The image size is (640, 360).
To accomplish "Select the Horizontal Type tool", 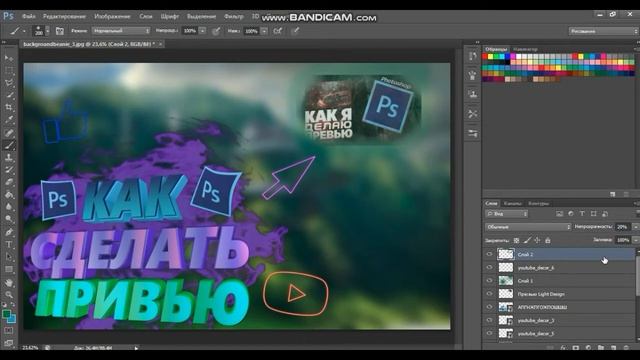I will [x=9, y=244].
